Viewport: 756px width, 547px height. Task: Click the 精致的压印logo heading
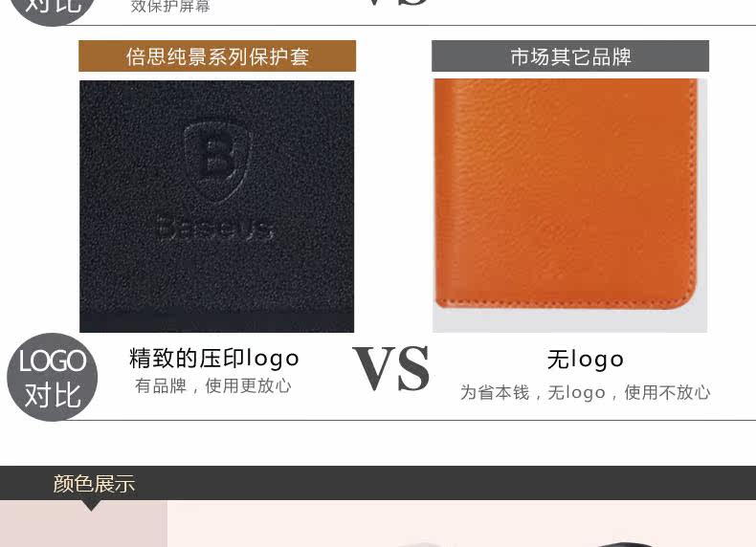coord(214,359)
